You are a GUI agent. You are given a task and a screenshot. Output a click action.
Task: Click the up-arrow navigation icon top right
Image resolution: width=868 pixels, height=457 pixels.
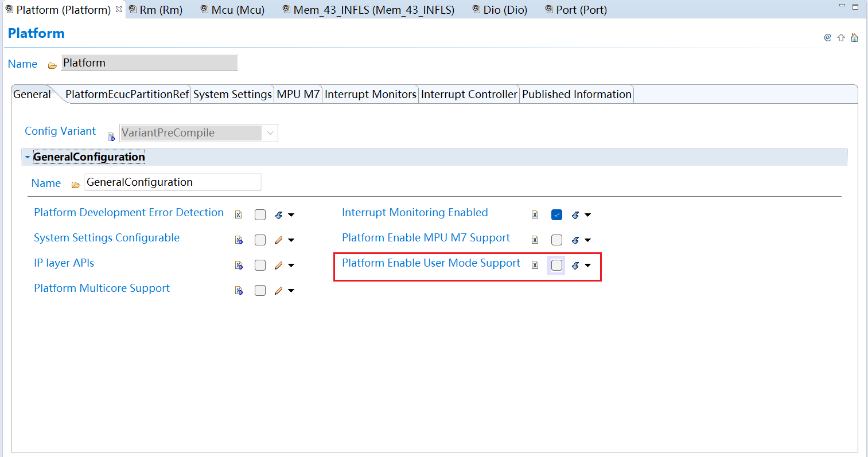841,37
